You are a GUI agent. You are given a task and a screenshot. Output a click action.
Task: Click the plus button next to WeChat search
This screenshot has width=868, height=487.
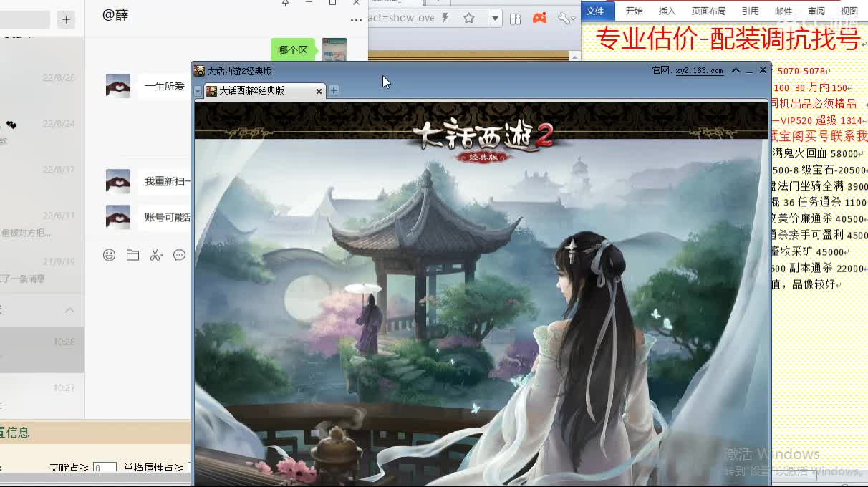tap(66, 19)
